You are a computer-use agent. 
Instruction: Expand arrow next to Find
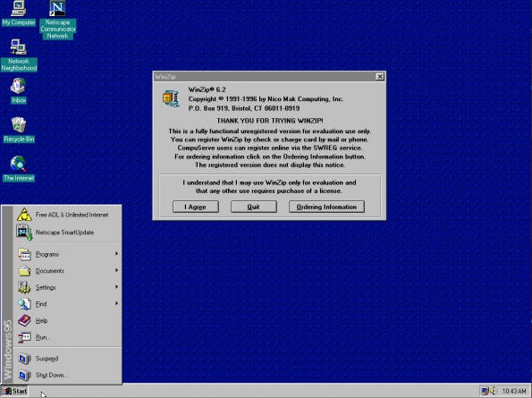(116, 303)
